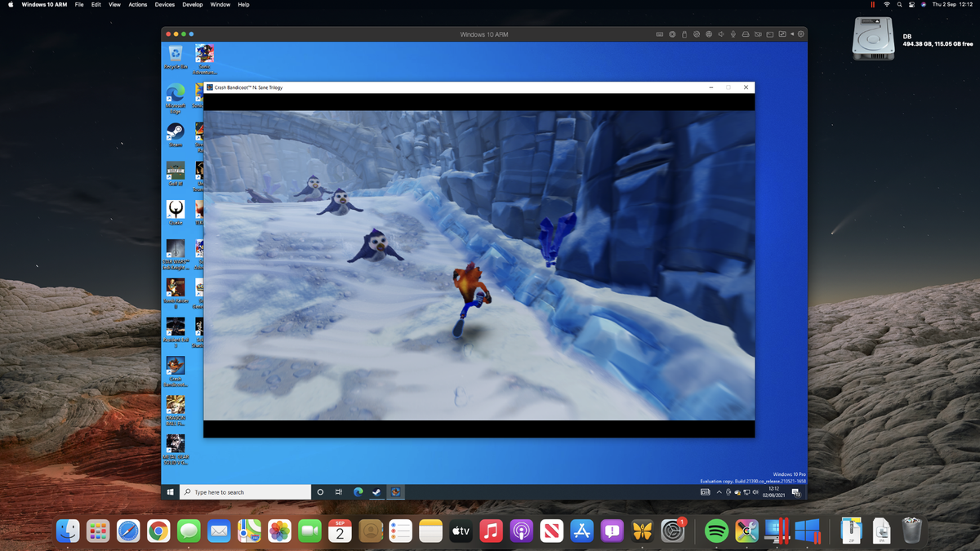
Task: Show hidden Windows tray icons
Action: [719, 492]
